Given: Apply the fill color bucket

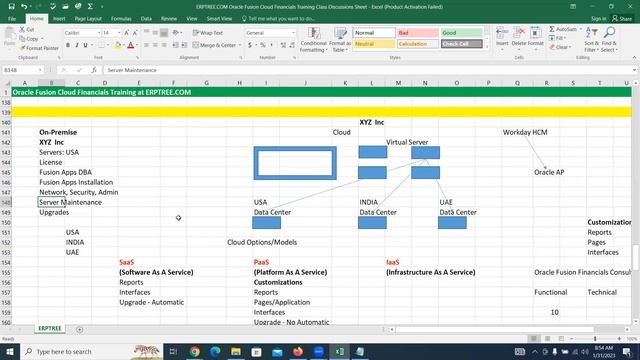Looking at the screenshot, I should pos(118,45).
